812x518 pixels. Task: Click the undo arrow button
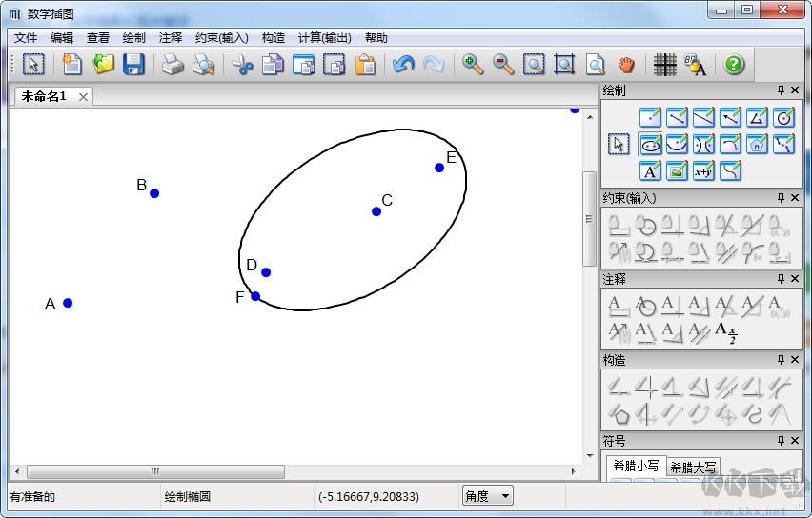tap(403, 65)
